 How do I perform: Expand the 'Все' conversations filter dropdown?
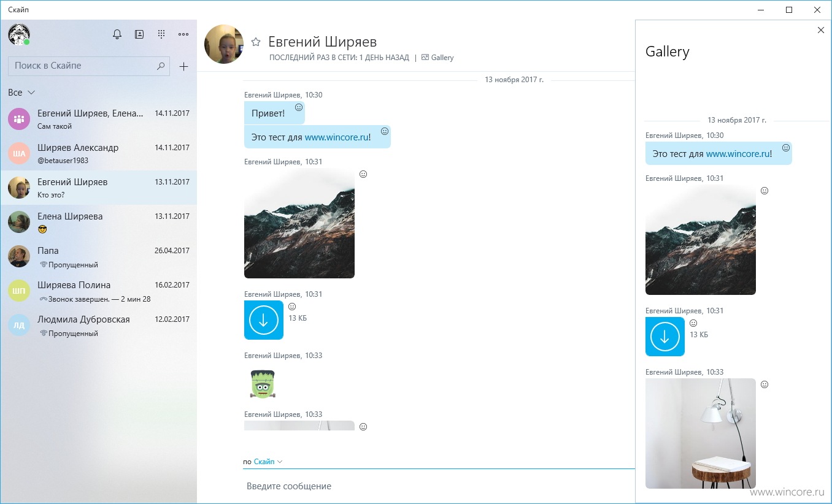pos(21,93)
